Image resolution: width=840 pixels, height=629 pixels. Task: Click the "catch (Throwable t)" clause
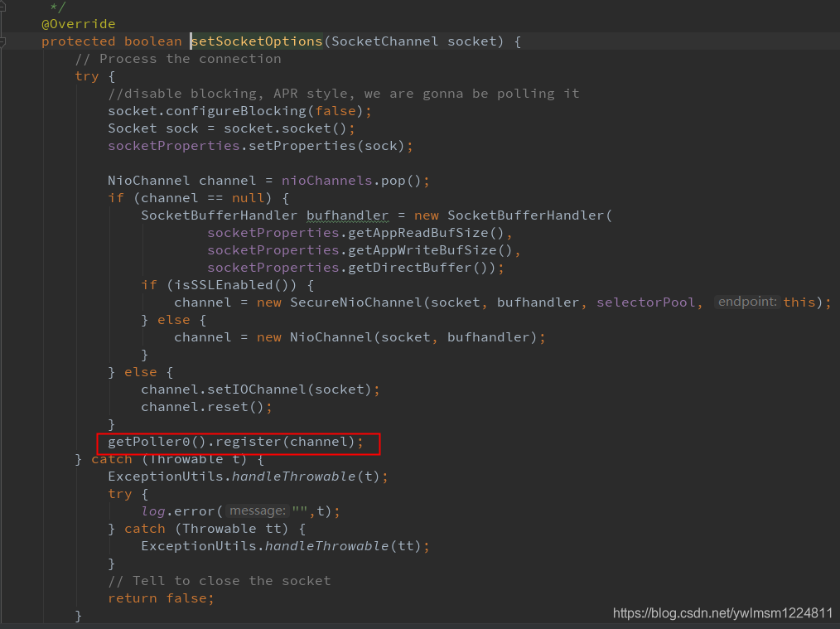point(169,460)
